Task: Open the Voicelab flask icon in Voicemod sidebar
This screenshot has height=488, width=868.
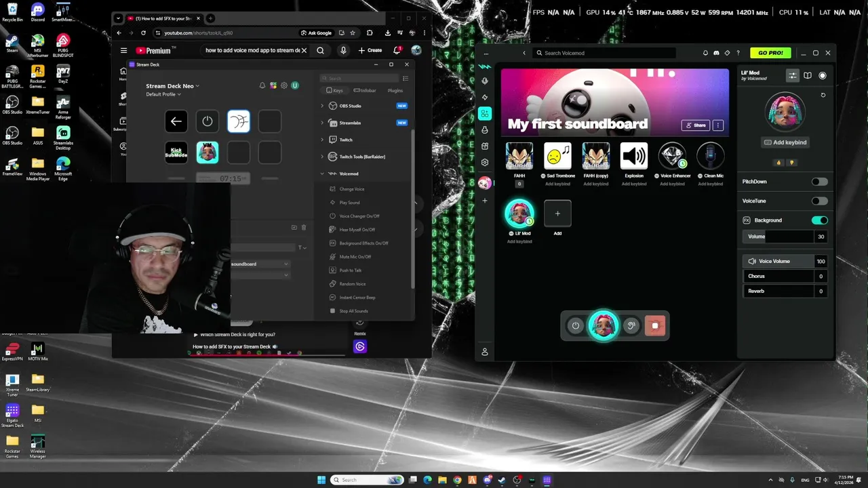Action: coord(484,130)
